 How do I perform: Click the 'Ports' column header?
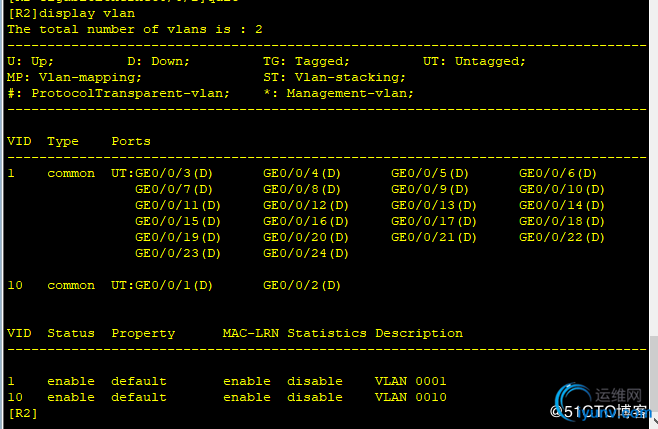pyautogui.click(x=131, y=141)
